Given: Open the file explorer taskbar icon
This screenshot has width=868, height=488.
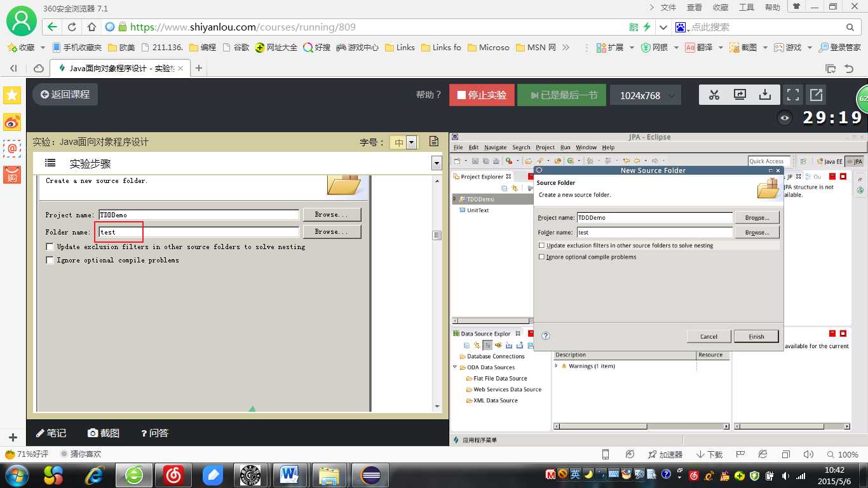Looking at the screenshot, I should (329, 475).
